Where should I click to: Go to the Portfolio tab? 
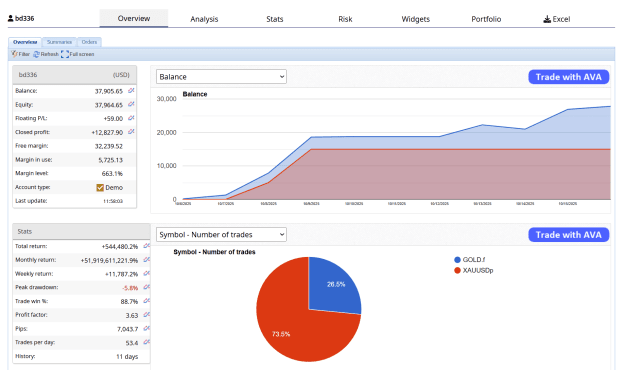point(486,19)
